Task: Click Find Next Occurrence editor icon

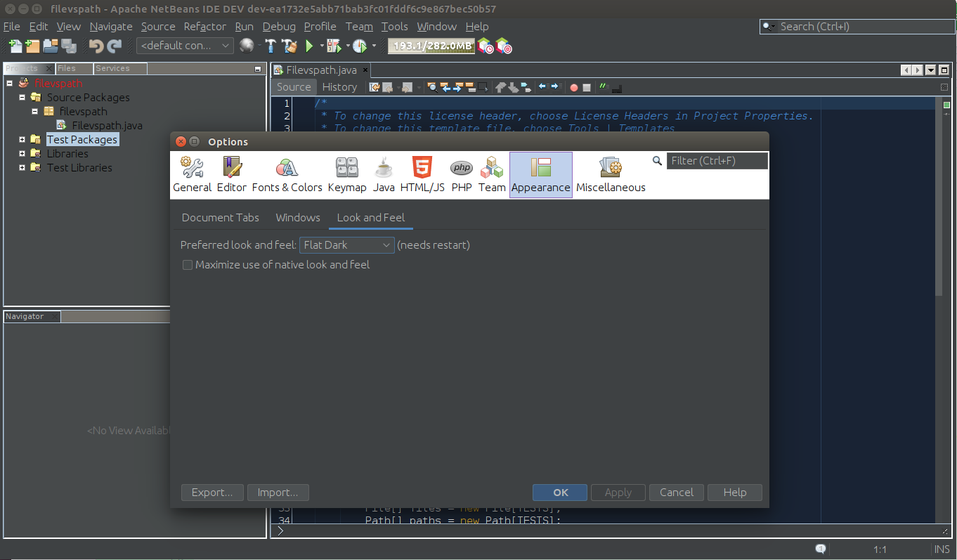Action: tap(457, 87)
